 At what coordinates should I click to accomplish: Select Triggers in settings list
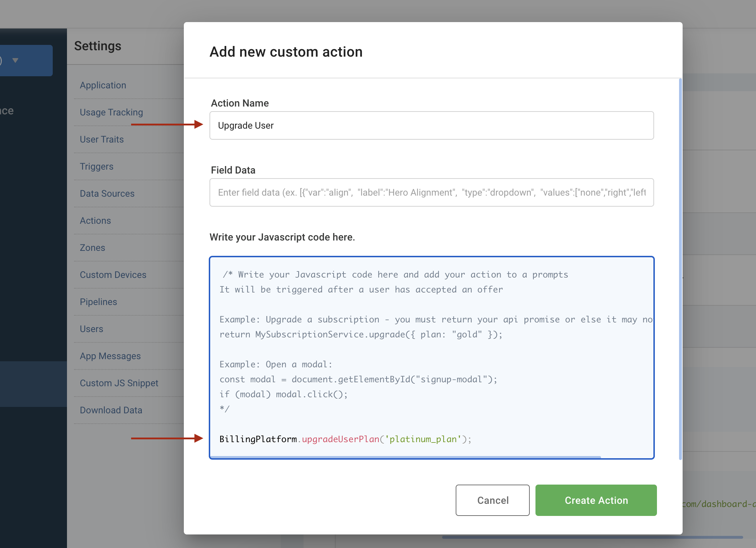tap(96, 166)
